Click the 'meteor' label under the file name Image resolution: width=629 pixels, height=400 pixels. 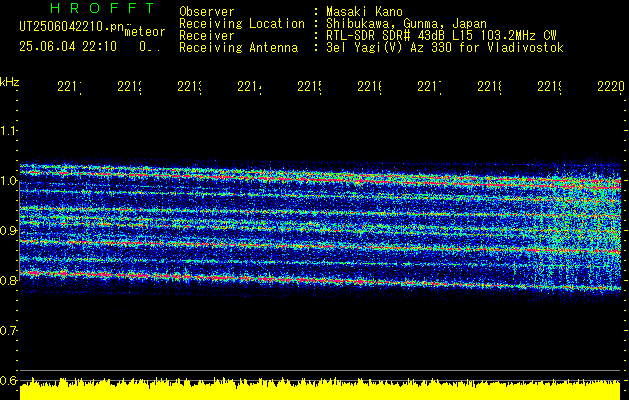point(145,32)
